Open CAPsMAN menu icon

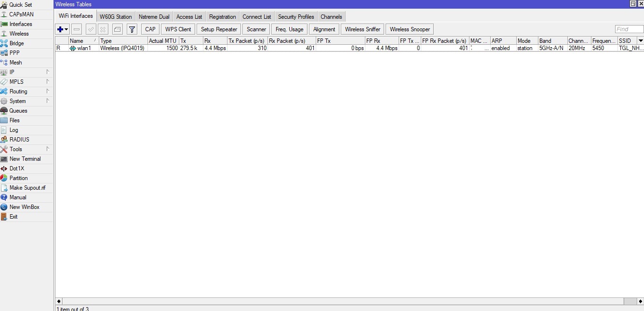[4, 14]
